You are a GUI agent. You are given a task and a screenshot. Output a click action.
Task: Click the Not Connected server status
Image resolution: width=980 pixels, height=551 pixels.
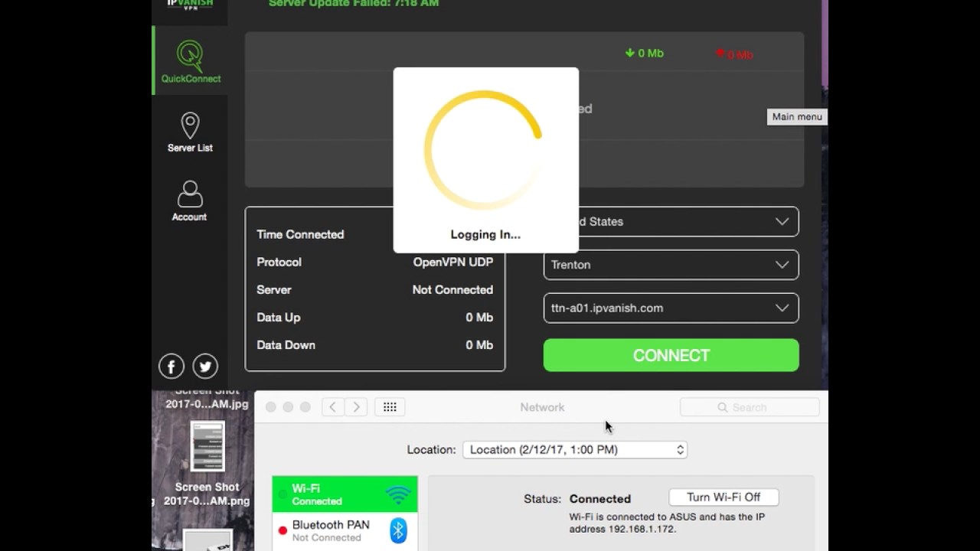(452, 289)
